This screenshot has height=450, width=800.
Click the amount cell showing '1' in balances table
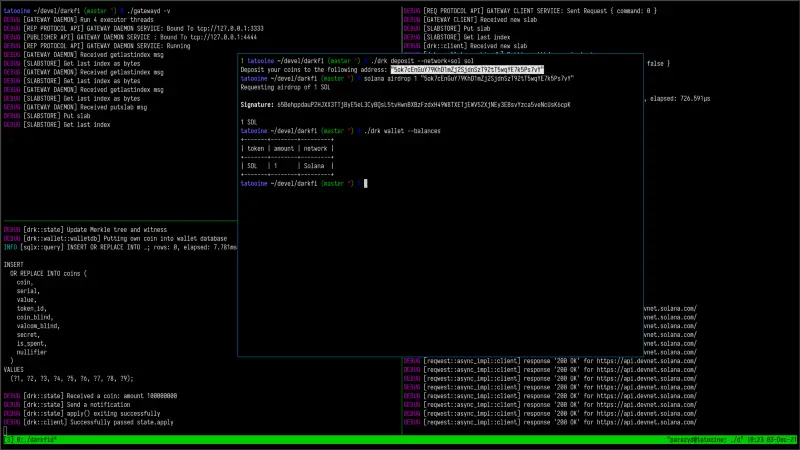tap(276, 166)
